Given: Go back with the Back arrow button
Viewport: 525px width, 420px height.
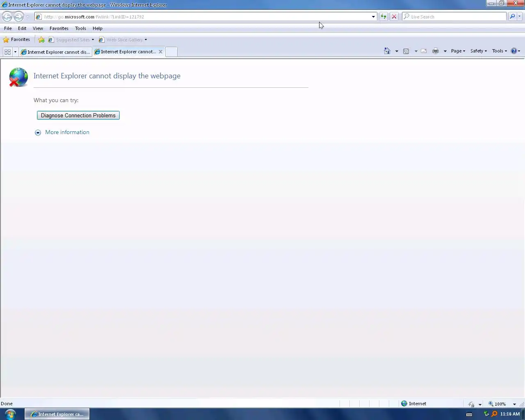Looking at the screenshot, I should [x=7, y=16].
